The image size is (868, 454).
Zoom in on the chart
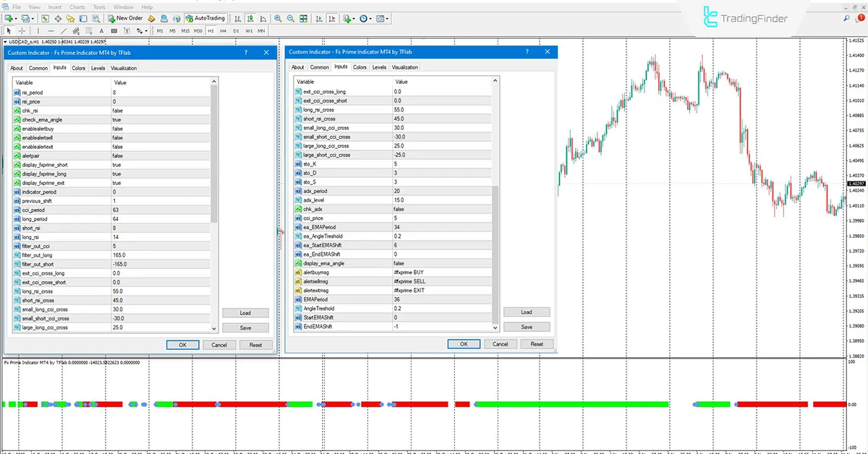(278, 18)
